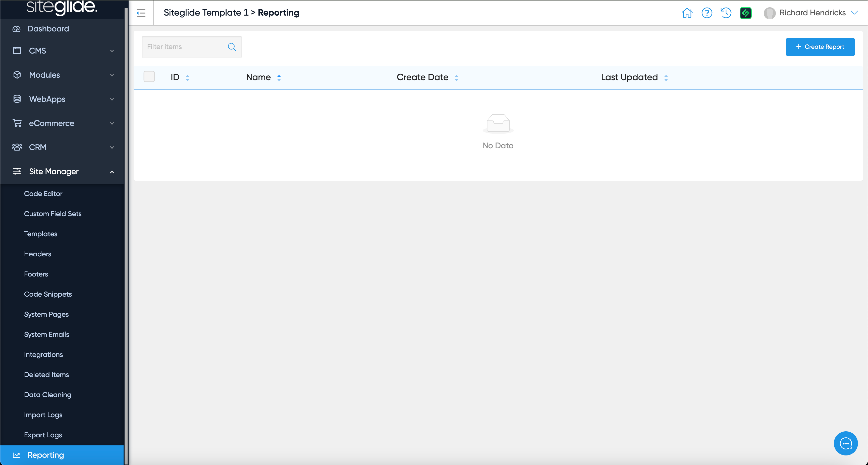Click the green Siteglide badge icon
Screen dimensions: 868x465
(745, 13)
